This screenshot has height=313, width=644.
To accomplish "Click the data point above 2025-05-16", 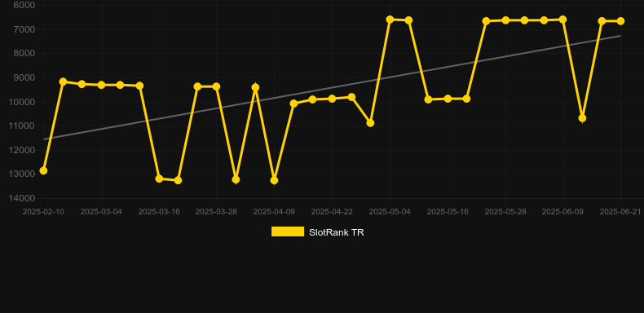I will click(448, 99).
